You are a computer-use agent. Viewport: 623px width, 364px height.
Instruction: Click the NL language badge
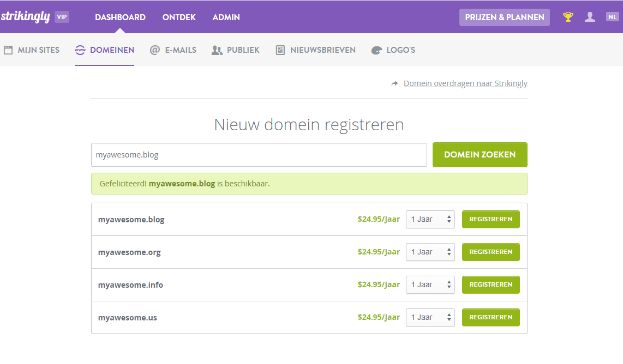click(x=612, y=17)
